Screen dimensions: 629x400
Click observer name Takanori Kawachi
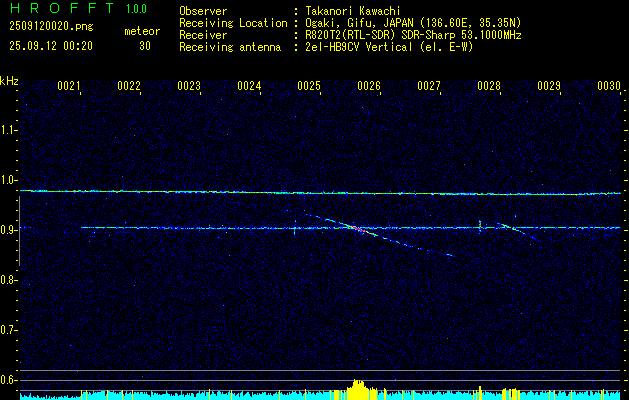[353, 11]
